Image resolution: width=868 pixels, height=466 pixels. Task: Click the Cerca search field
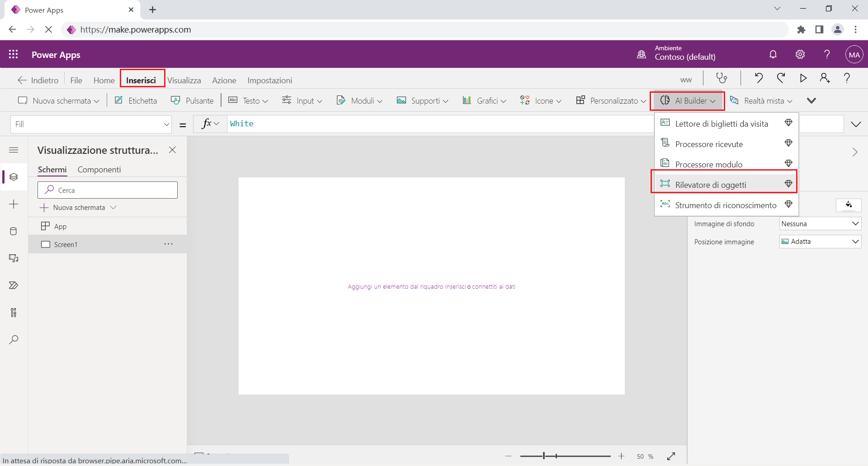click(x=108, y=190)
